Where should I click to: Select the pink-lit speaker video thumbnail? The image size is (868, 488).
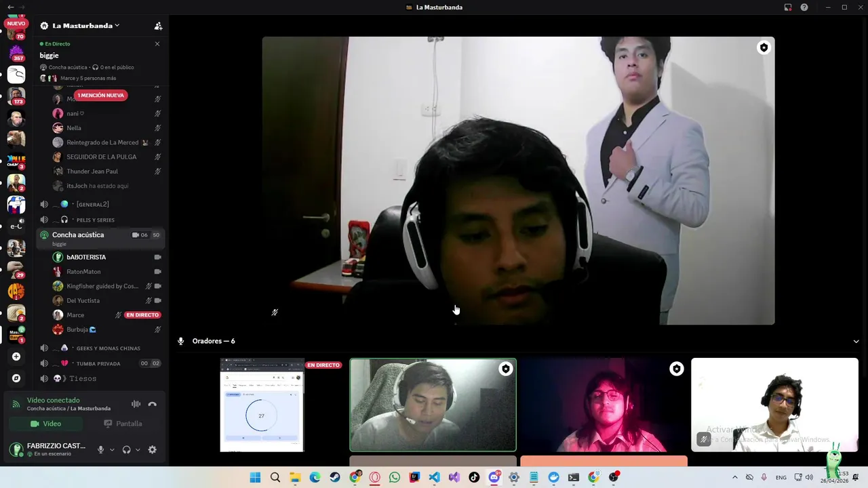[x=604, y=405]
